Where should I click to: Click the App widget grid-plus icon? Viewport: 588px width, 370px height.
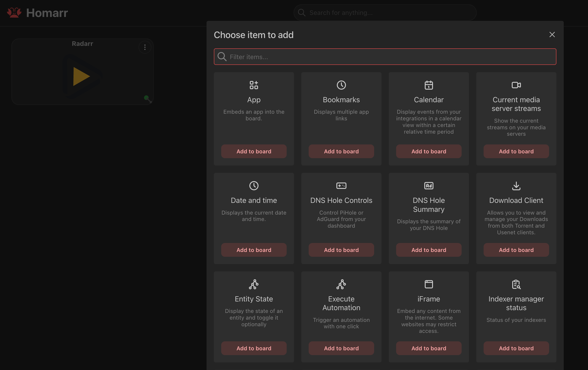254,85
